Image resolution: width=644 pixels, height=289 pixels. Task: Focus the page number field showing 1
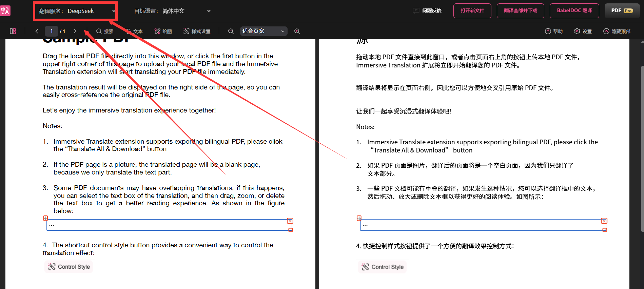(x=52, y=31)
